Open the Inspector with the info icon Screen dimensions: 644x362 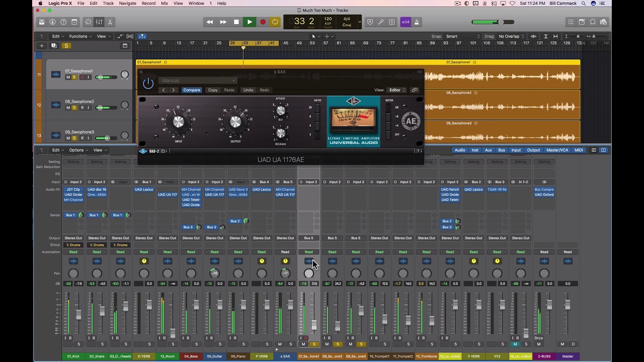click(x=52, y=22)
